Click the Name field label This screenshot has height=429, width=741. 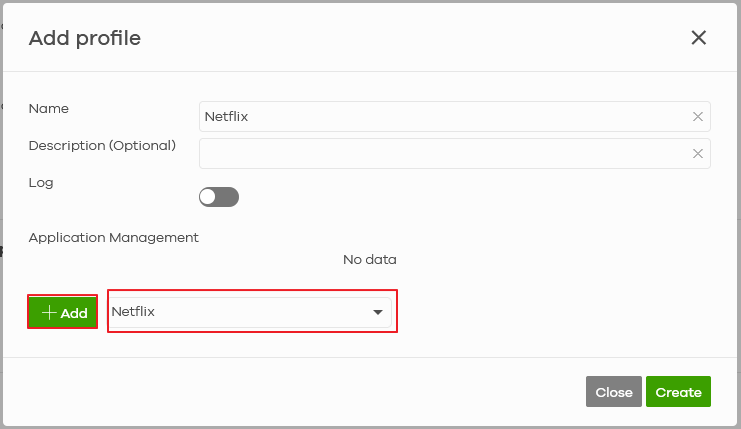[49, 108]
